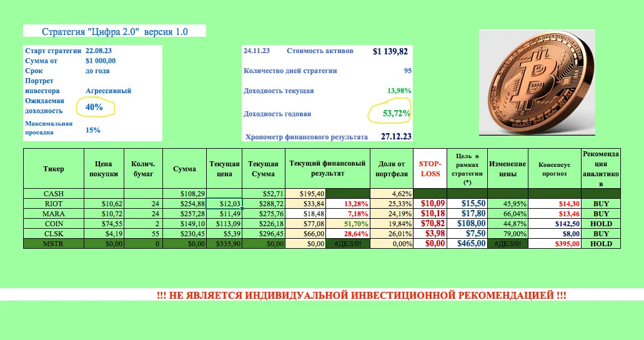Select COIN consensus forecast $142,50

(x=555, y=224)
